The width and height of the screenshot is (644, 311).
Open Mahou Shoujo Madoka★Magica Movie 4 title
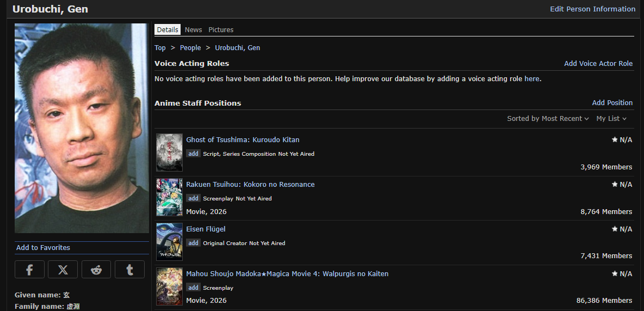coord(287,273)
